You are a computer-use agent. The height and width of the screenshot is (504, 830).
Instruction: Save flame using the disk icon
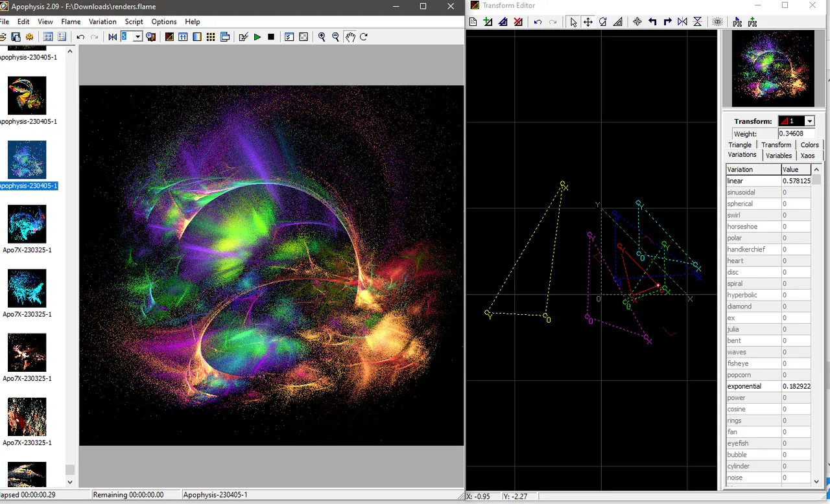click(x=16, y=37)
